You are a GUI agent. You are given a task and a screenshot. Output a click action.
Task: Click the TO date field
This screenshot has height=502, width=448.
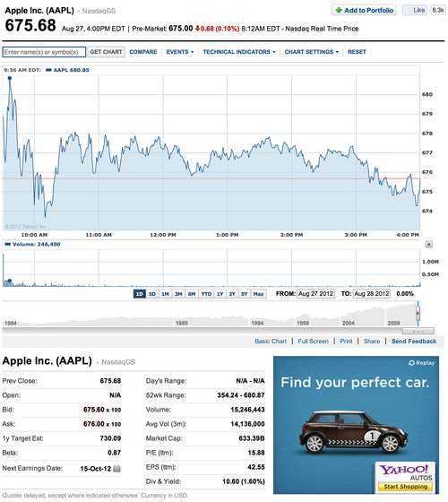372,294
